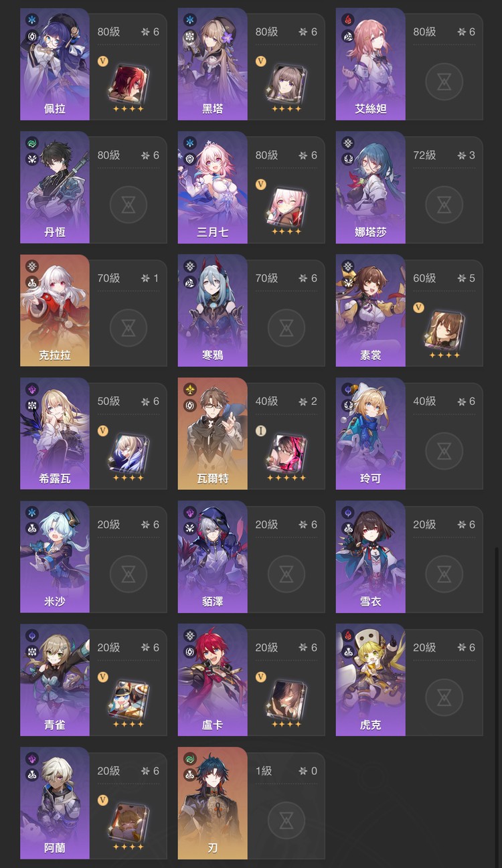Screen dimensions: 502x868
Task: Open 丹恆 character portrait
Action: [x=55, y=187]
